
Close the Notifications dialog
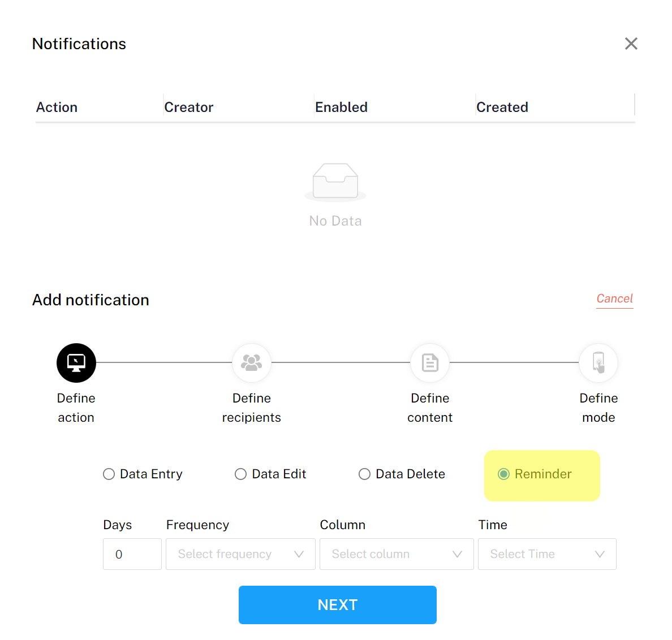point(631,44)
